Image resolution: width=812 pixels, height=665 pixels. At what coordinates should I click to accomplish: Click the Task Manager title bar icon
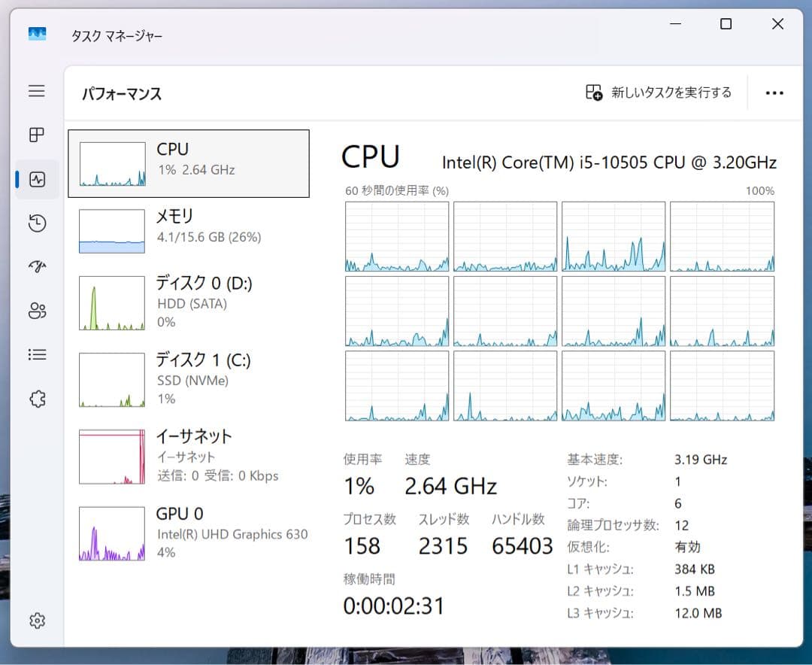(36, 34)
